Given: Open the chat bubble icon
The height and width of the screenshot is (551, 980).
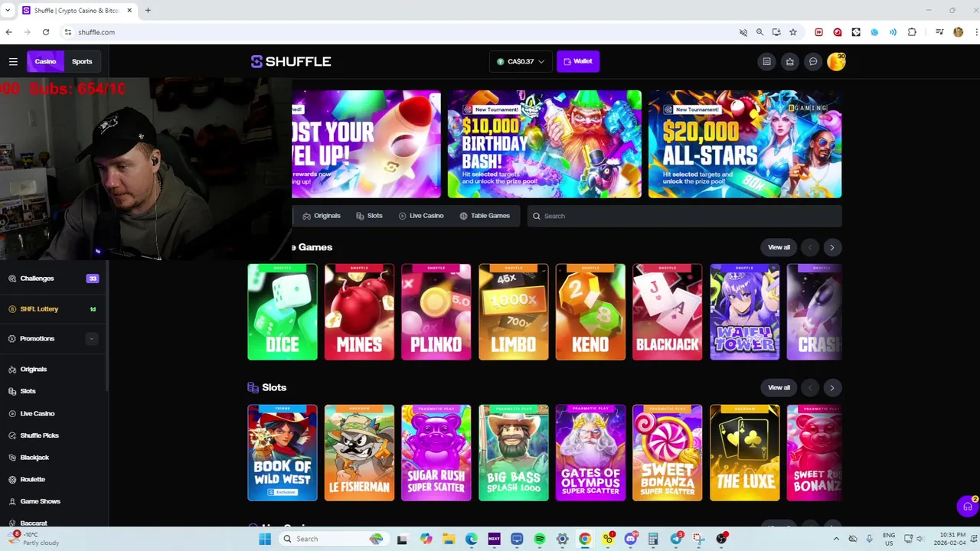Looking at the screenshot, I should pyautogui.click(x=813, y=61).
